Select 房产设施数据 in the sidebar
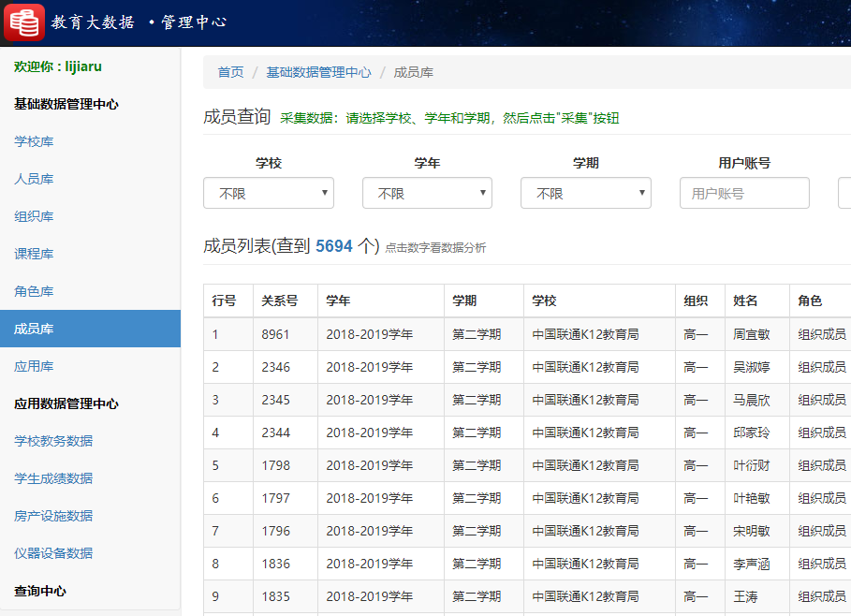This screenshot has height=616, width=851. [x=53, y=516]
